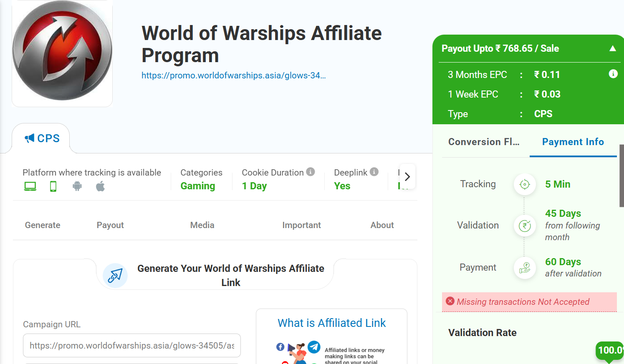Open the What is Affiliated Link heading
The height and width of the screenshot is (364, 624).
(332, 323)
